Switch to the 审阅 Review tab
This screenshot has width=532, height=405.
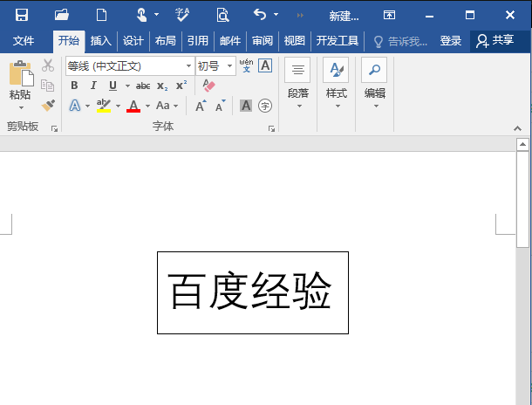tap(263, 41)
